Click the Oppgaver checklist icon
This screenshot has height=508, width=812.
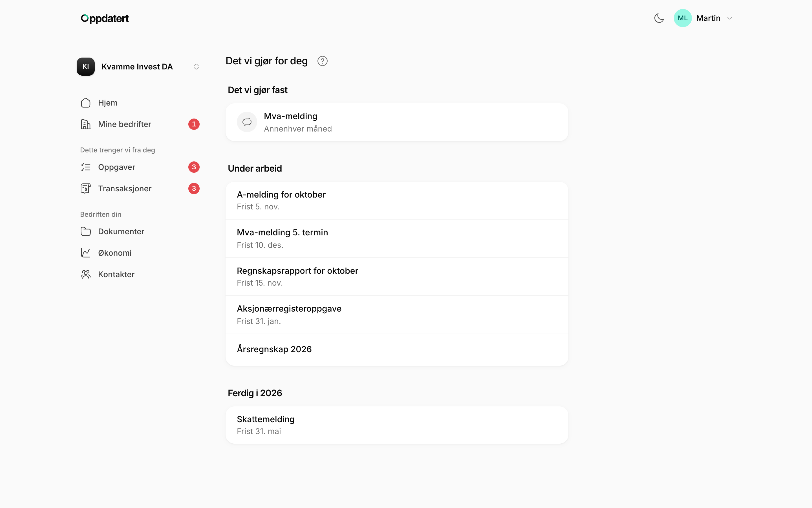click(85, 167)
